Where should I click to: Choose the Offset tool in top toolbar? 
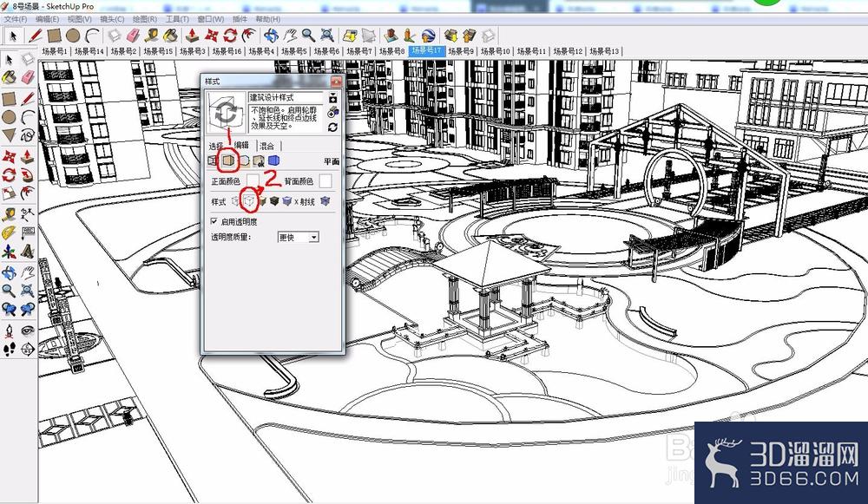(x=249, y=36)
